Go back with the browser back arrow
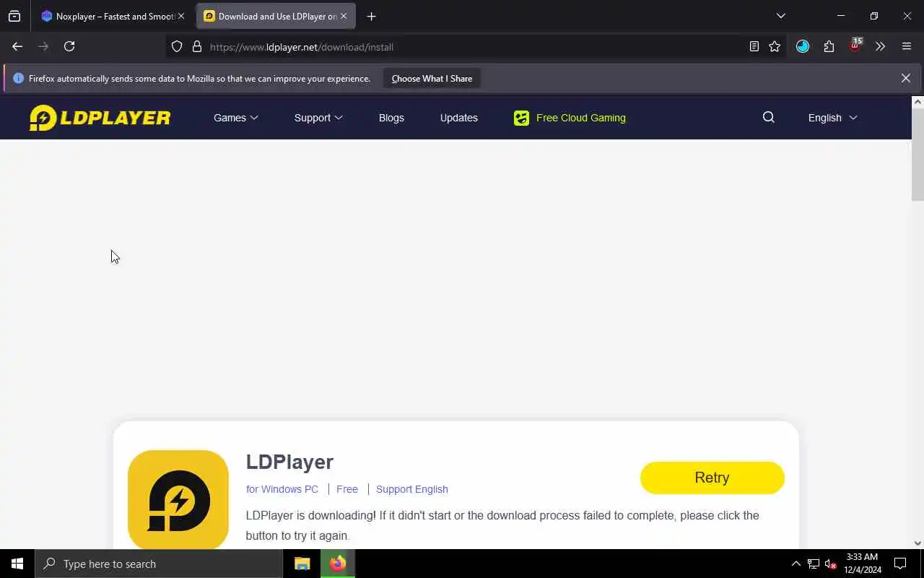The image size is (924, 578). tap(17, 46)
